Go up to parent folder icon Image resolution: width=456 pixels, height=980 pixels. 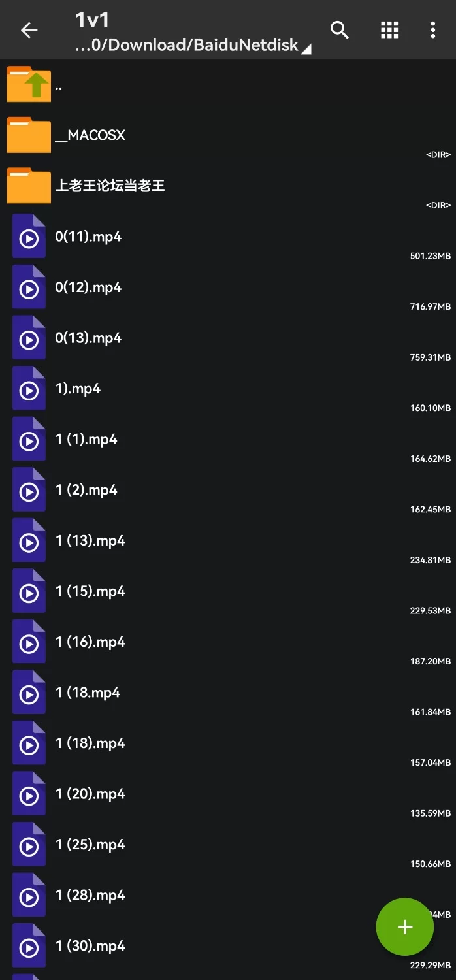point(29,85)
